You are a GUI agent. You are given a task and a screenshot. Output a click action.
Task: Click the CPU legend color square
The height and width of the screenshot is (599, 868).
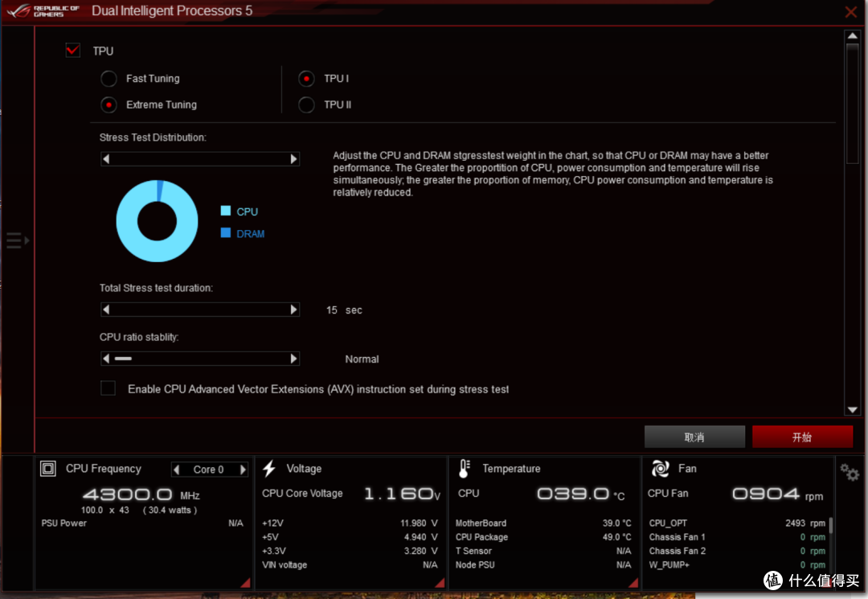tap(225, 211)
